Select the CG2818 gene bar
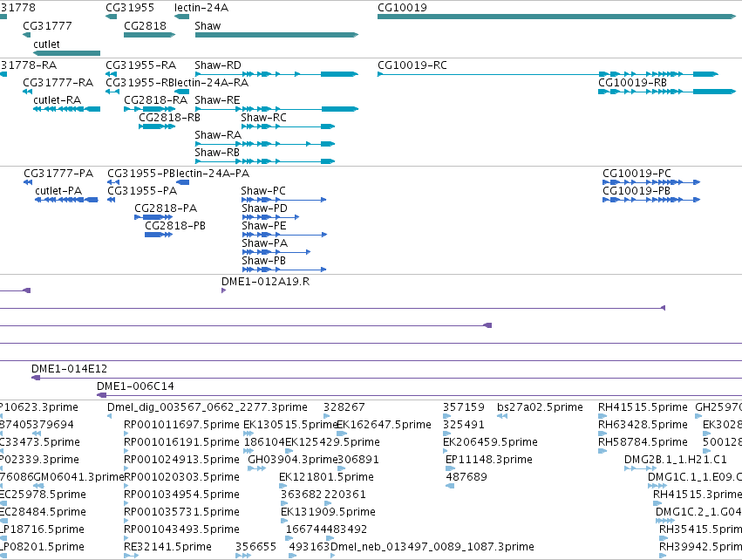This screenshot has width=742, height=560. pyautogui.click(x=150, y=35)
